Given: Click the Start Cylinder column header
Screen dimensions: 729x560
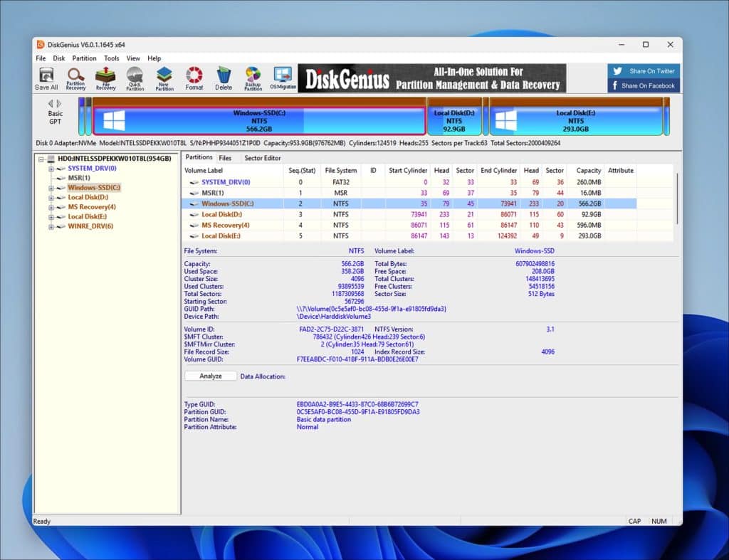Looking at the screenshot, I should pos(407,171).
